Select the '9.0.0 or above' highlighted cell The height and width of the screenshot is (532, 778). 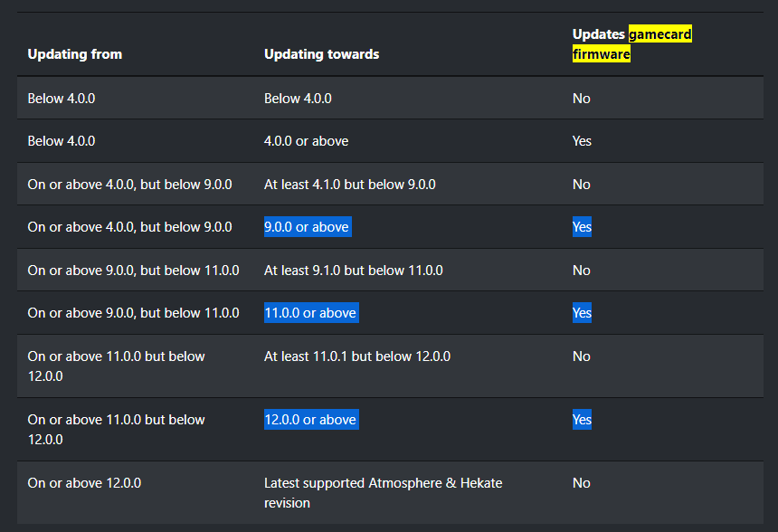coord(308,227)
